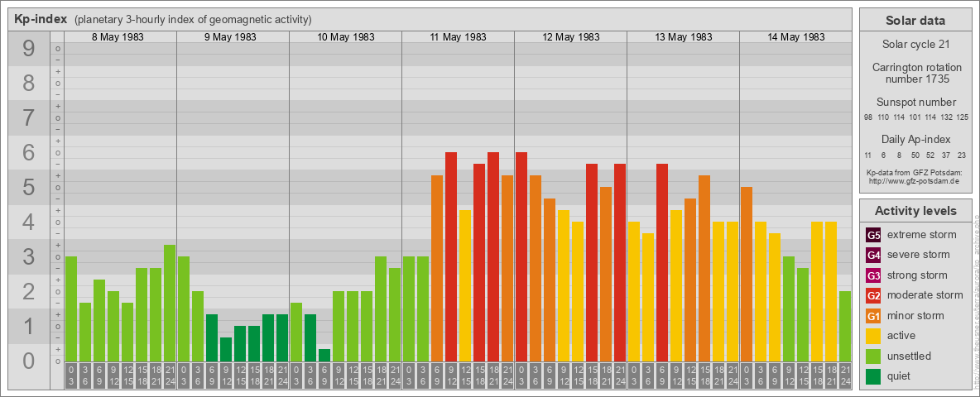Click the large 3 on Kp scale
Viewport: 980px width, 397px height.
click(x=29, y=256)
